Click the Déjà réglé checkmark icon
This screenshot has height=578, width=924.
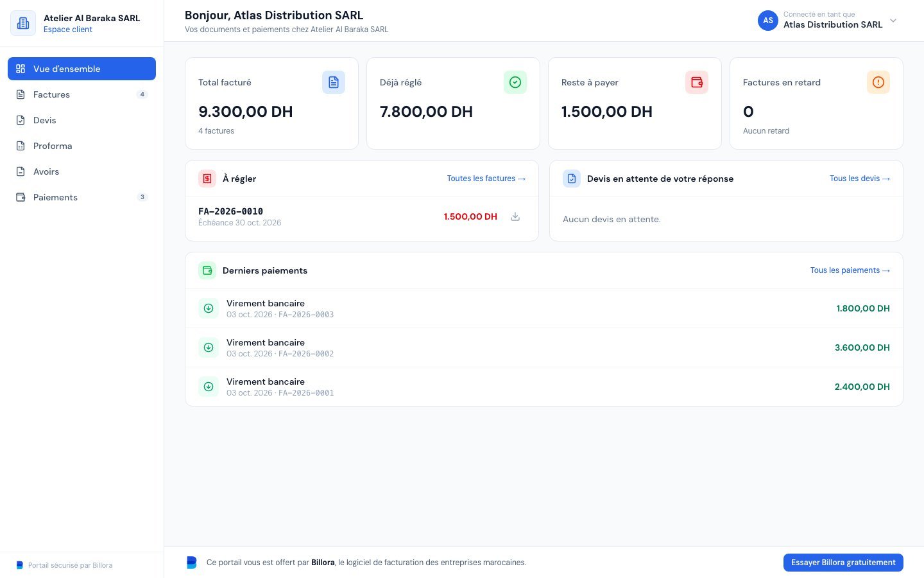[515, 82]
